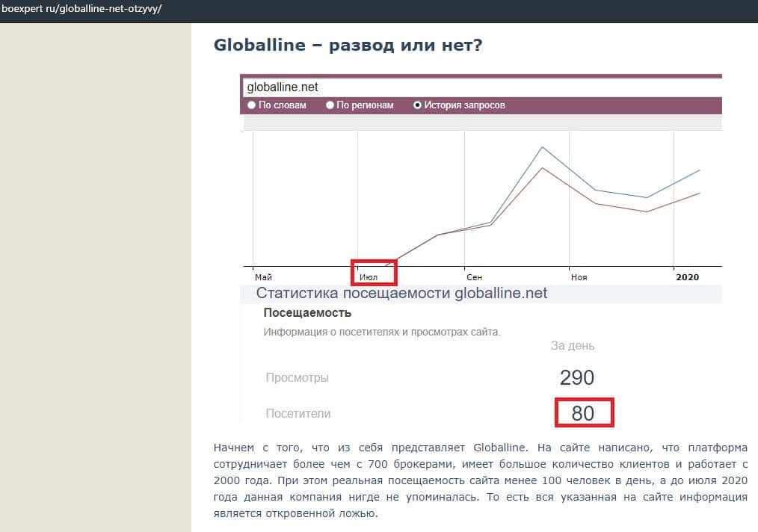Click the "Просмотры" row label
758x532 pixels.
click(297, 377)
